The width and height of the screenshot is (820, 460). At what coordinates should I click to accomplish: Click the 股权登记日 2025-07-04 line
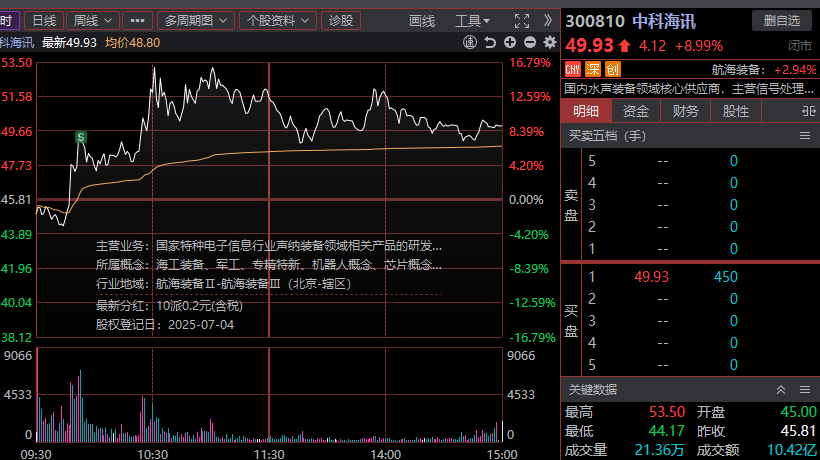click(x=165, y=325)
